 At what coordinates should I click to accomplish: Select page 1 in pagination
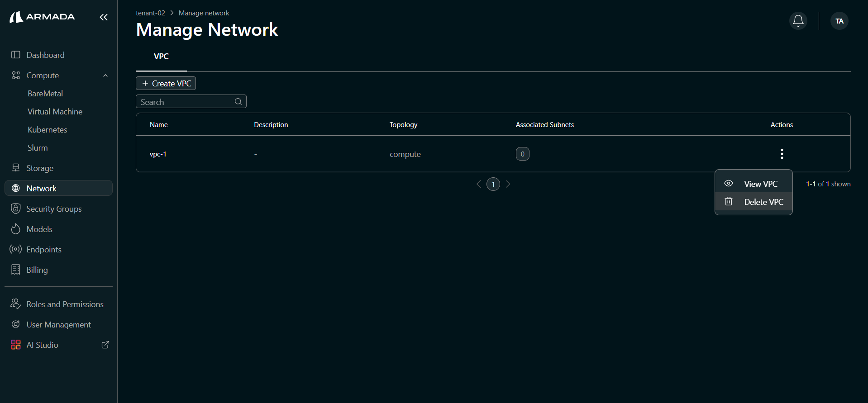[x=493, y=184]
